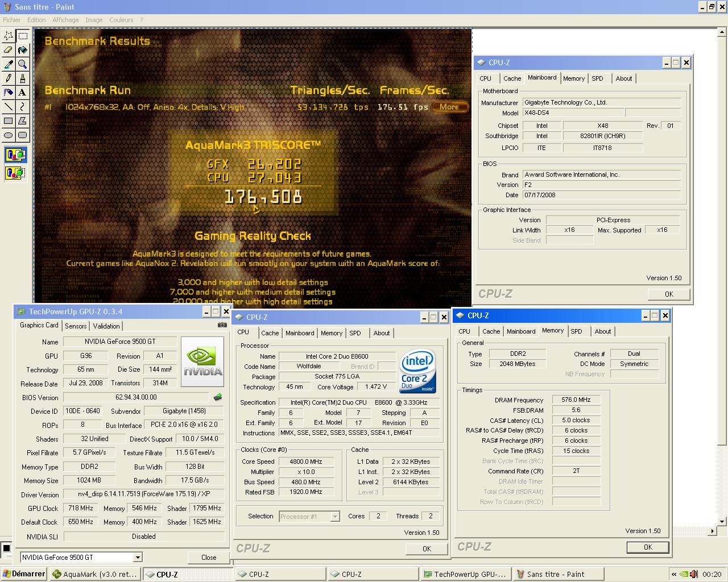Open Mainboard tab in the processor CPU-Z window
This screenshot has height=582, width=728.
[300, 333]
